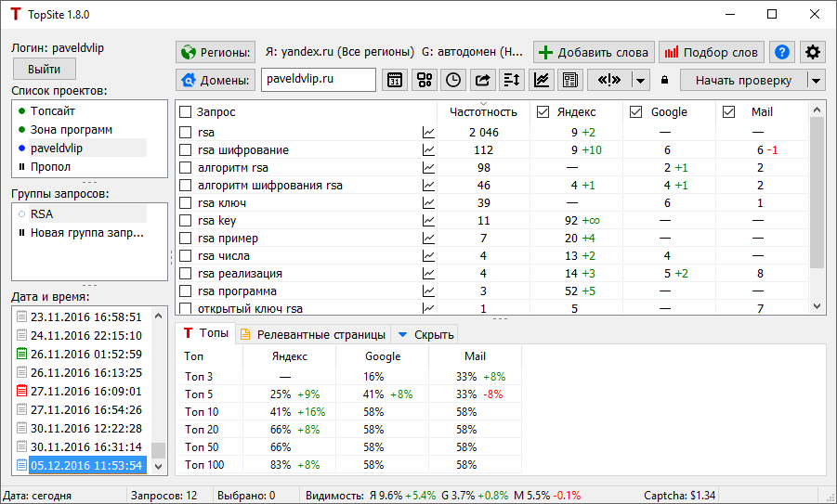Open graph icon for 'алгоритм rsa' row
The image size is (837, 504).
(428, 167)
